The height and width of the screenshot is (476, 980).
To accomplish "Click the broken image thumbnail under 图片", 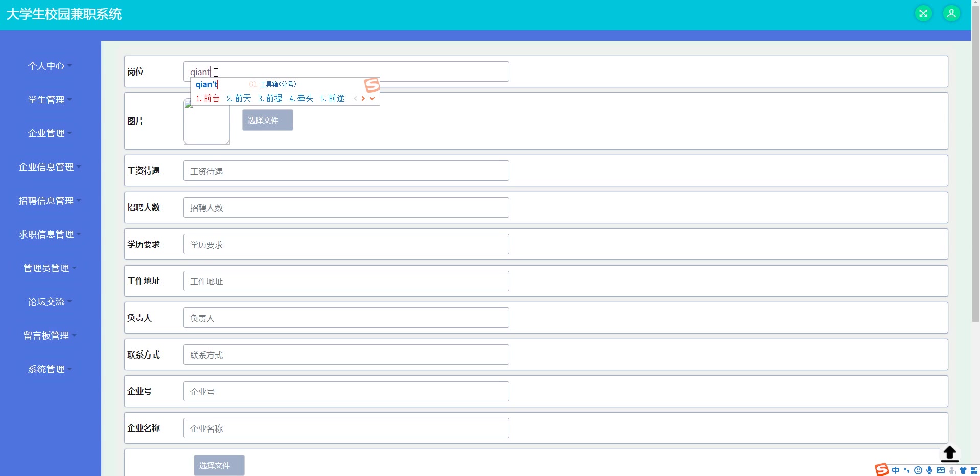I will coord(206,122).
